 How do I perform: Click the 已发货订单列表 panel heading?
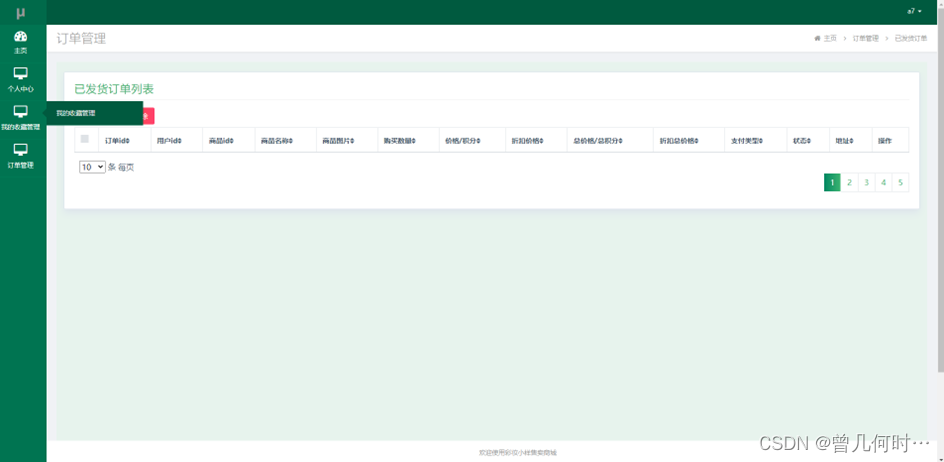(x=114, y=89)
